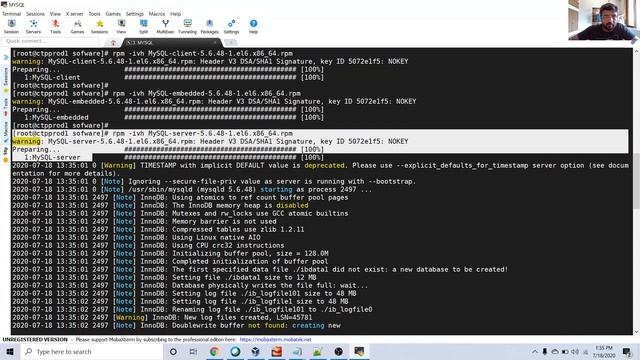Select the MYSQL terminal tab
The width and height of the screenshot is (640, 360).
click(x=171, y=42)
